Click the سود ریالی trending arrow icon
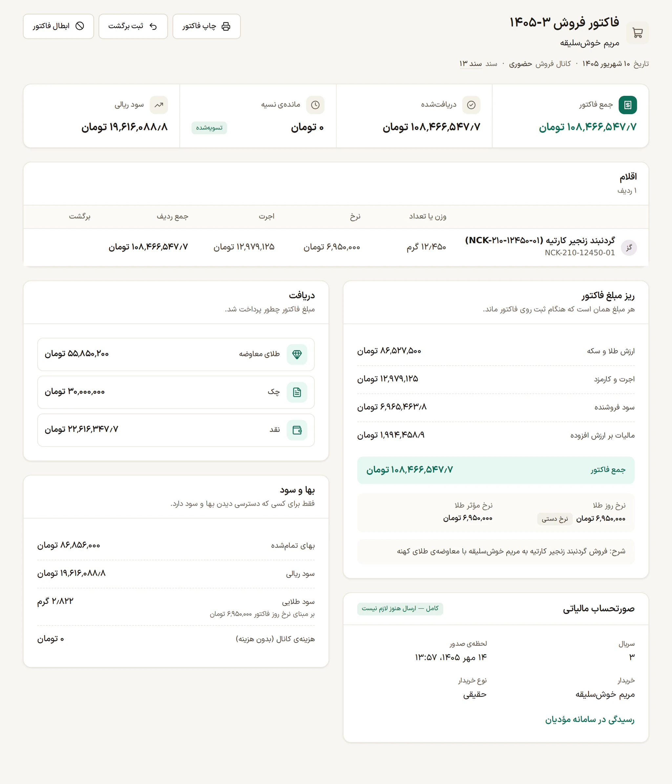The width and height of the screenshot is (672, 784). tap(159, 105)
